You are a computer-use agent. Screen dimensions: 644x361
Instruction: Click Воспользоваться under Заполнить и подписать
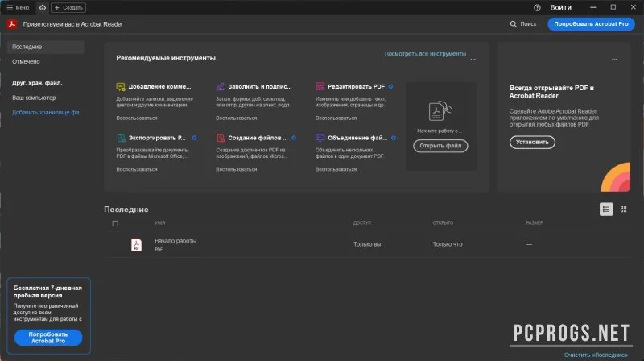237,118
